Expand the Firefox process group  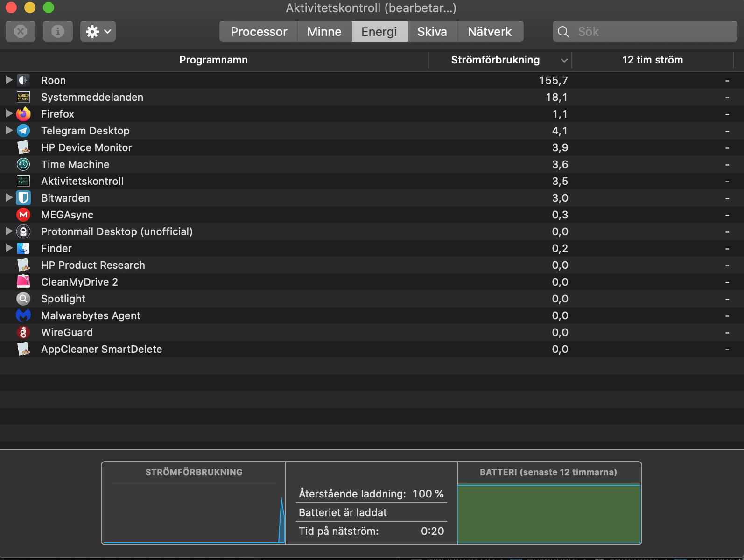click(x=9, y=113)
